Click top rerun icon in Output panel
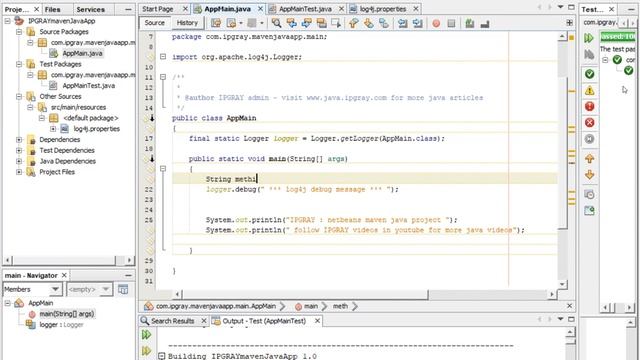The image size is (640, 360). pyautogui.click(x=146, y=335)
